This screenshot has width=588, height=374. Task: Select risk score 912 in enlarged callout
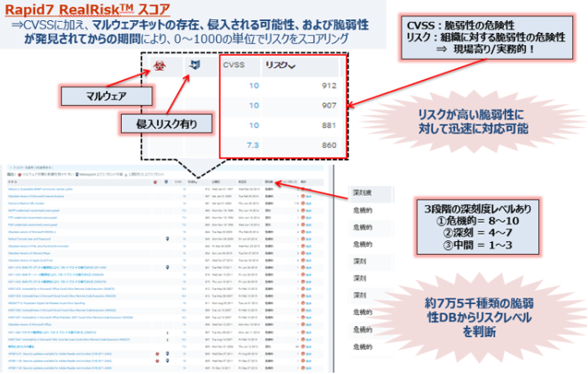click(x=329, y=86)
